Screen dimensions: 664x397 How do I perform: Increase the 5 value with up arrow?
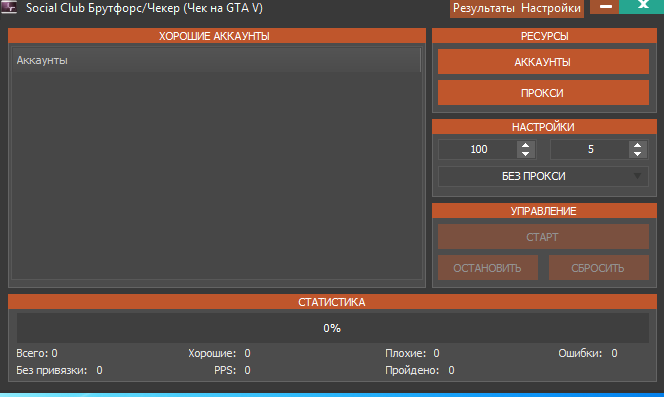(637, 145)
